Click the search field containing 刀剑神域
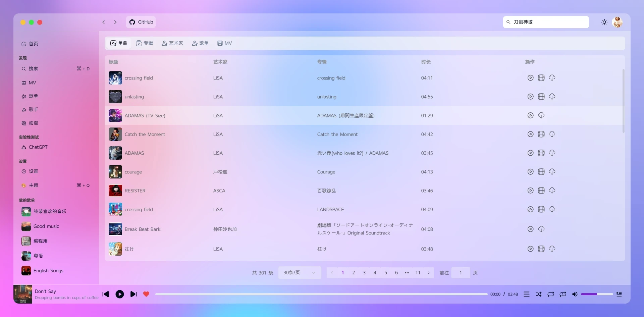644x317 pixels. [546, 22]
